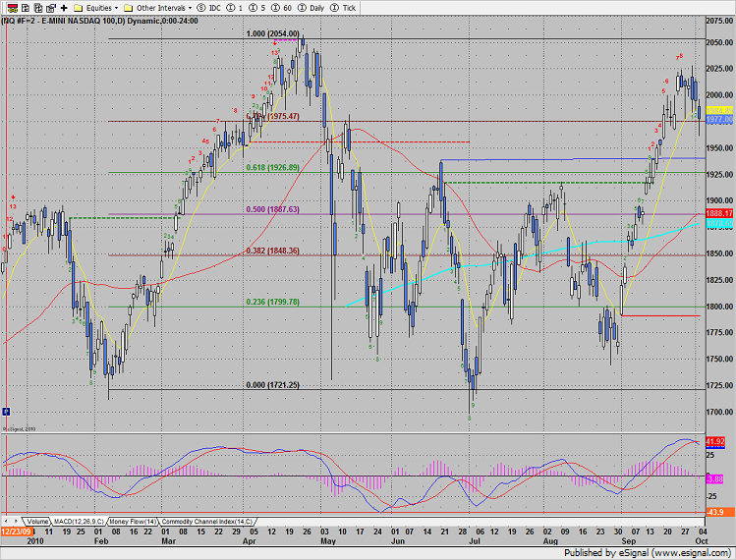Open the Volume study tab
The width and height of the screenshot is (736, 560).
(36, 522)
